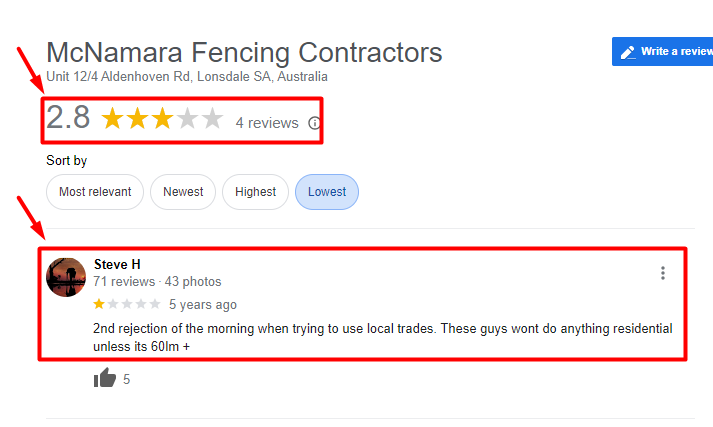Sort reviews by Highest

point(255,192)
